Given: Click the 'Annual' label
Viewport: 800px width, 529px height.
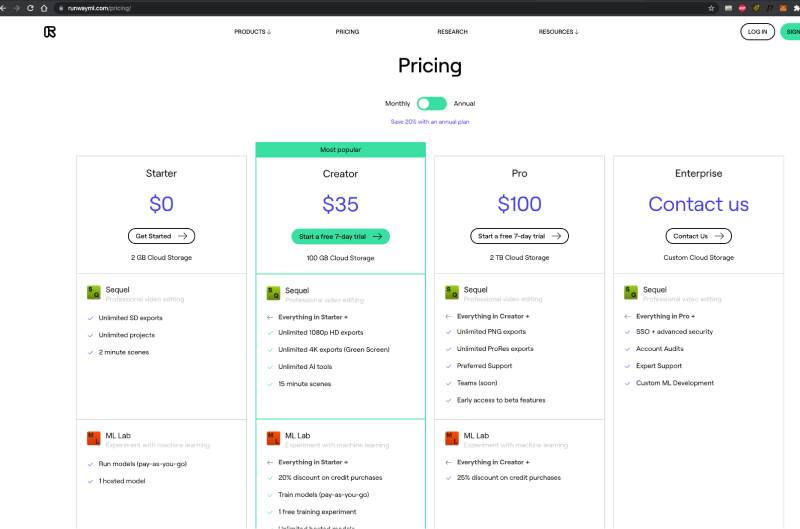Looking at the screenshot, I should (x=464, y=104).
